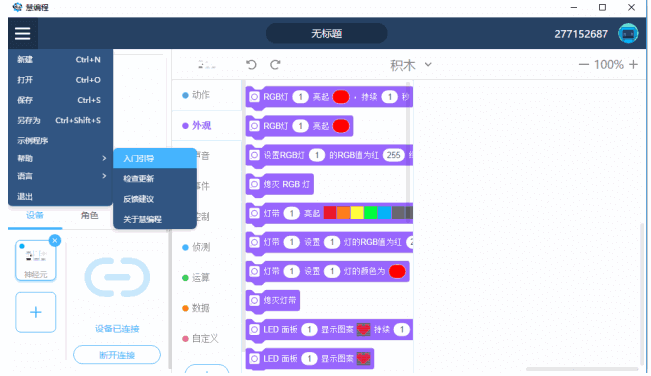Switch to the 角色 tab

(x=89, y=215)
